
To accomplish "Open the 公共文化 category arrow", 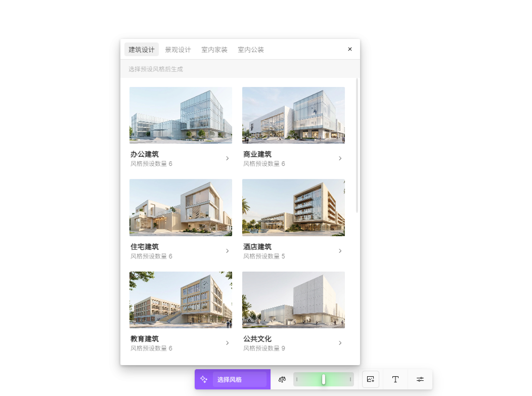I will point(340,343).
